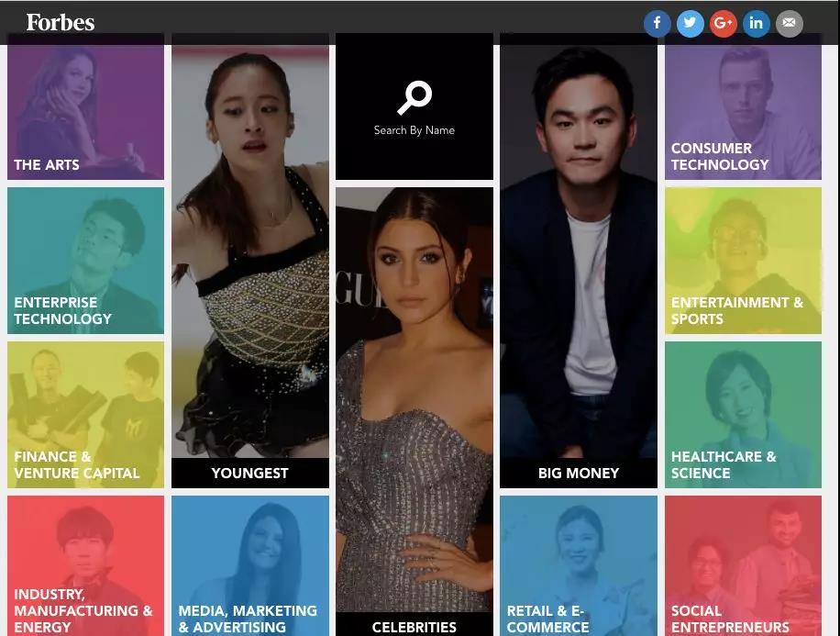Share on LinkedIn using its icon
This screenshot has height=636, width=840.
coord(756,23)
